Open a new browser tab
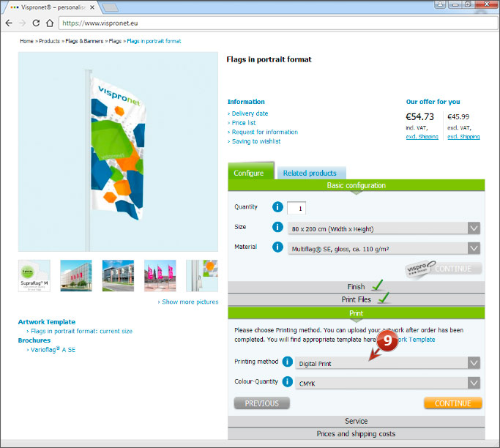The width and height of the screenshot is (500, 448). pyautogui.click(x=111, y=7)
